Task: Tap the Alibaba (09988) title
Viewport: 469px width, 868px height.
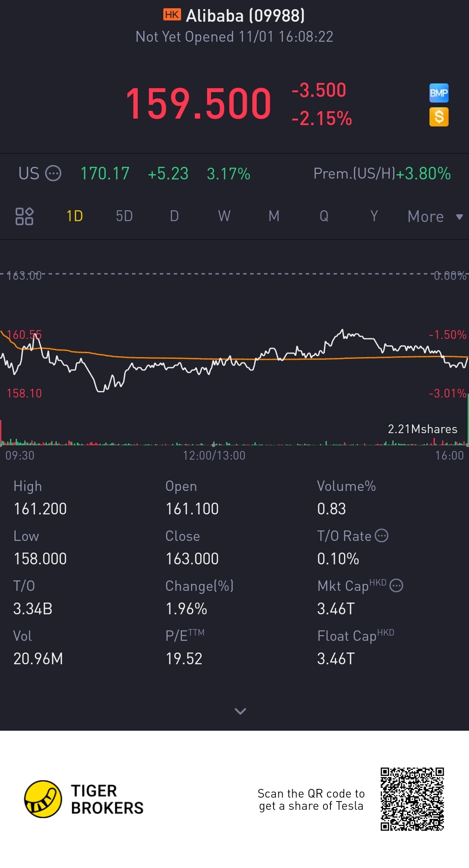Action: tap(245, 16)
